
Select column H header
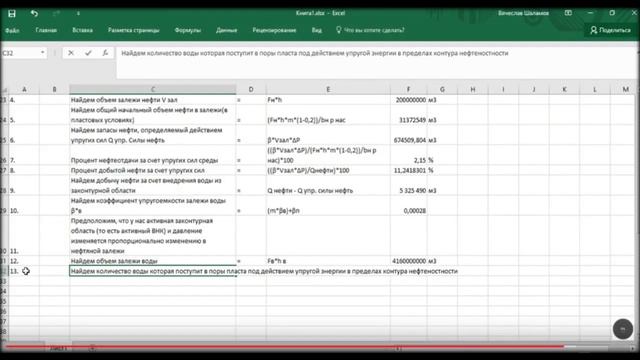pyautogui.click(x=473, y=89)
